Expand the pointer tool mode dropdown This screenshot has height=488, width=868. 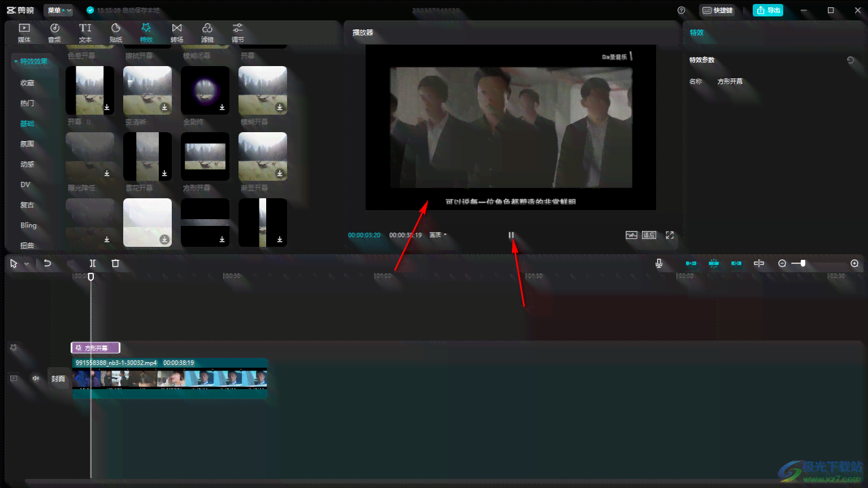tap(27, 264)
